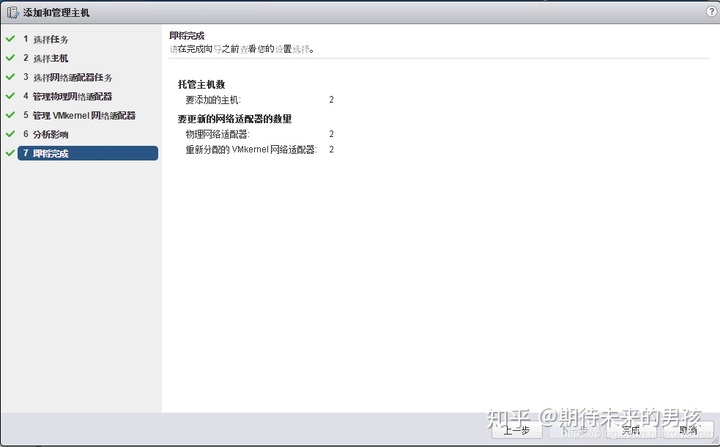Image resolution: width=720 pixels, height=447 pixels.
Task: Click the host wizard icon beside 添加和管理主机
Action: [x=13, y=12]
